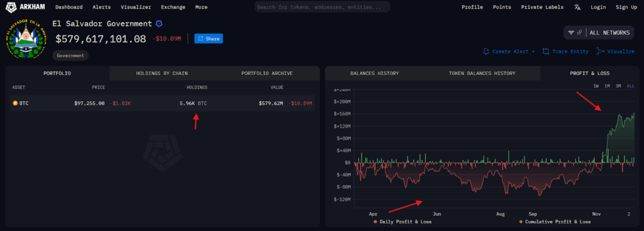Switch to TOKEN BALANCES HISTORY tab

click(482, 73)
